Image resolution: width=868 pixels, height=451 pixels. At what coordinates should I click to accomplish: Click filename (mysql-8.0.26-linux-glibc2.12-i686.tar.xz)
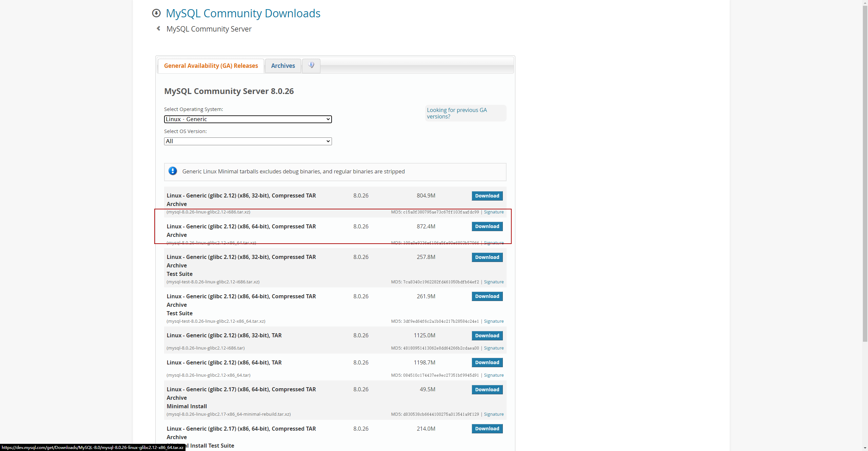pyautogui.click(x=209, y=212)
